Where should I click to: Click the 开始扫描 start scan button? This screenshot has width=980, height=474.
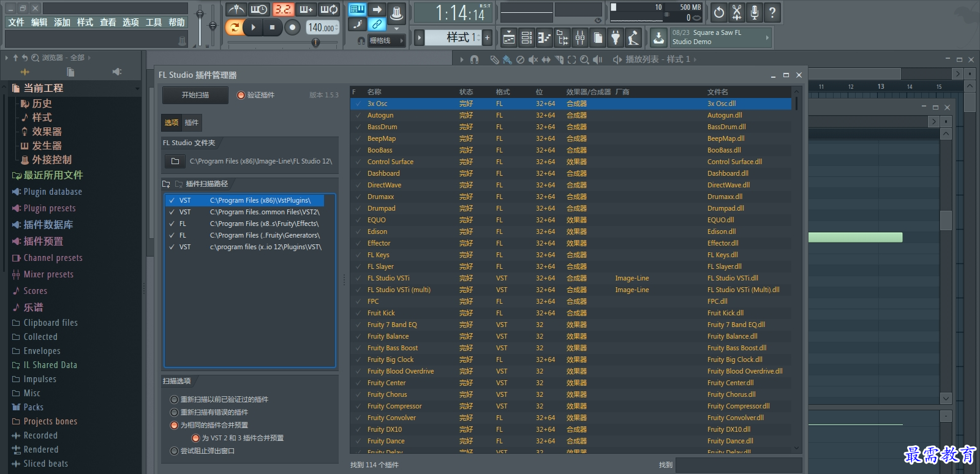[195, 95]
